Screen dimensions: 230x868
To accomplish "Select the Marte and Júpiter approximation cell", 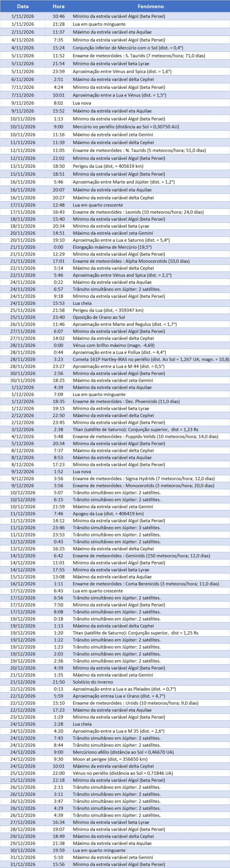I will [x=124, y=182].
